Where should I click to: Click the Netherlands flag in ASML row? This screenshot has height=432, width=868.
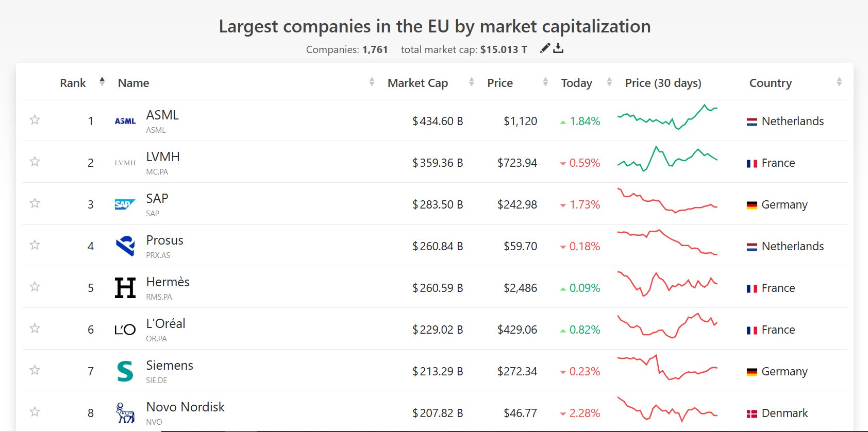tap(752, 122)
